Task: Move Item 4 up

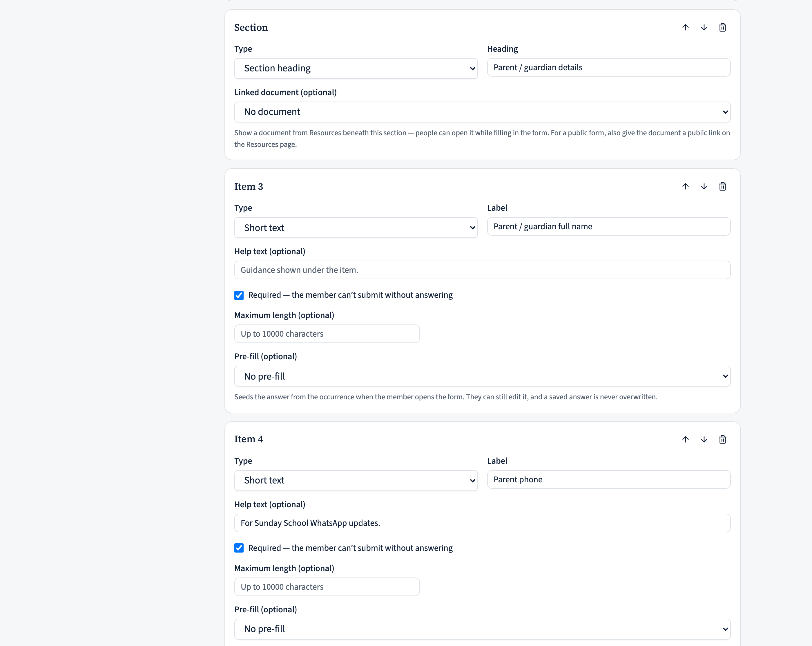Action: tap(686, 439)
